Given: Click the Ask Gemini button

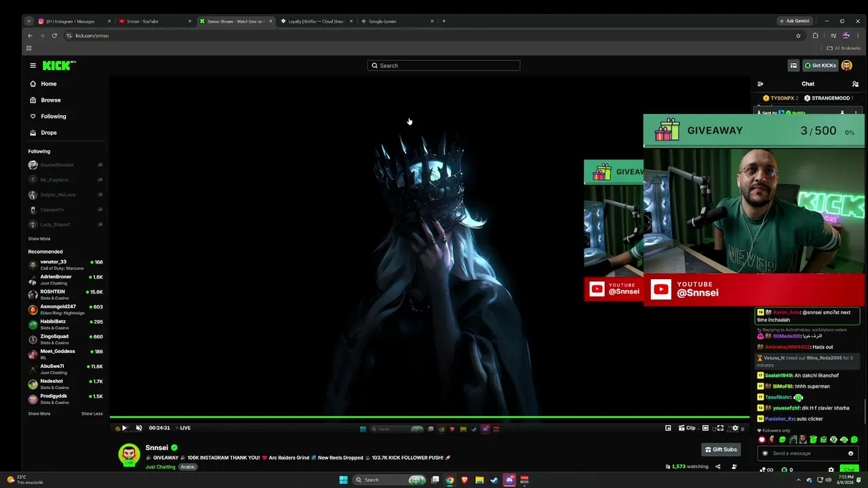Looking at the screenshot, I should (x=795, y=21).
